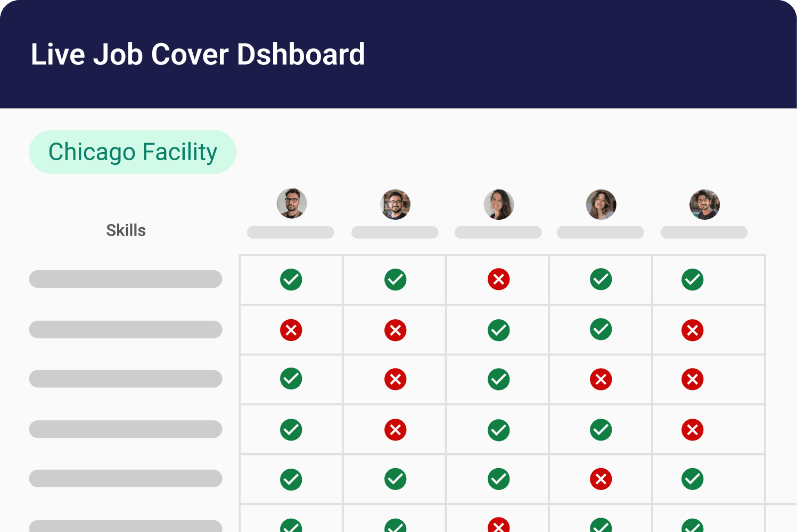
Task: Click the first skill name placeholder bar
Action: tap(126, 279)
